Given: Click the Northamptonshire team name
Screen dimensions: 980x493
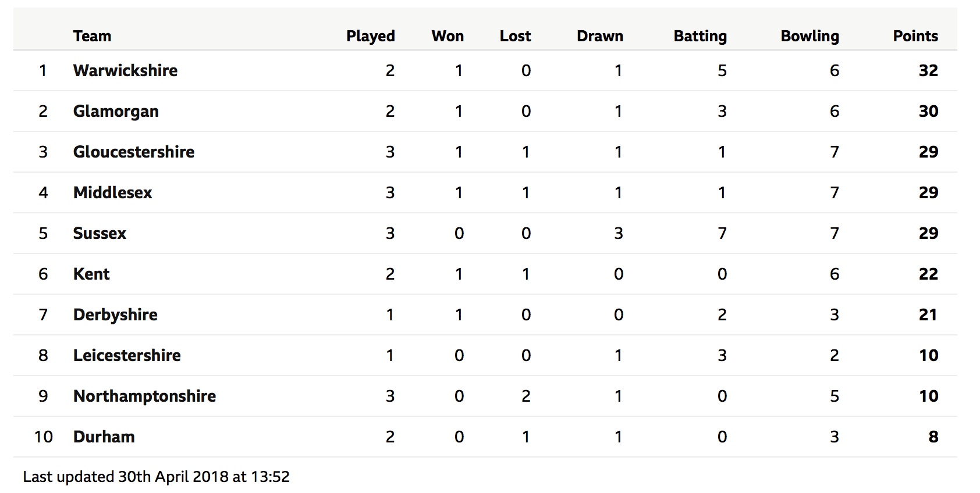Looking at the screenshot, I should 144,396.
